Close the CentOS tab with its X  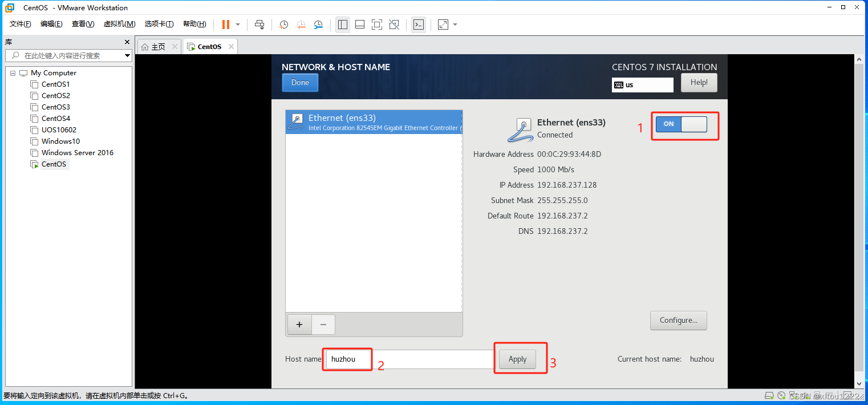(x=231, y=47)
